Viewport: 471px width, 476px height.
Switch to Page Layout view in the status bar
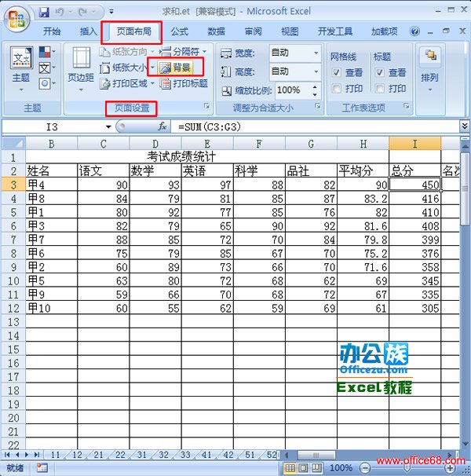(x=304, y=468)
